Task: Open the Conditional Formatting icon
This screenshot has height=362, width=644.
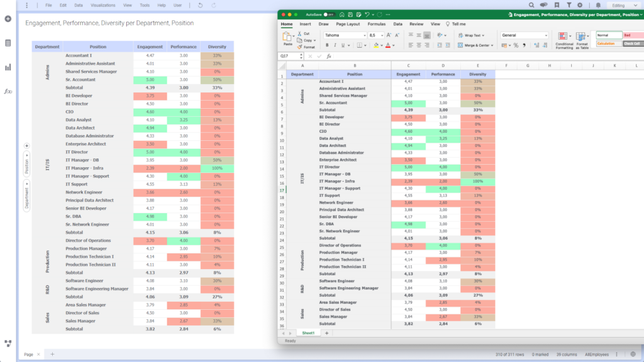Action: coord(562,37)
